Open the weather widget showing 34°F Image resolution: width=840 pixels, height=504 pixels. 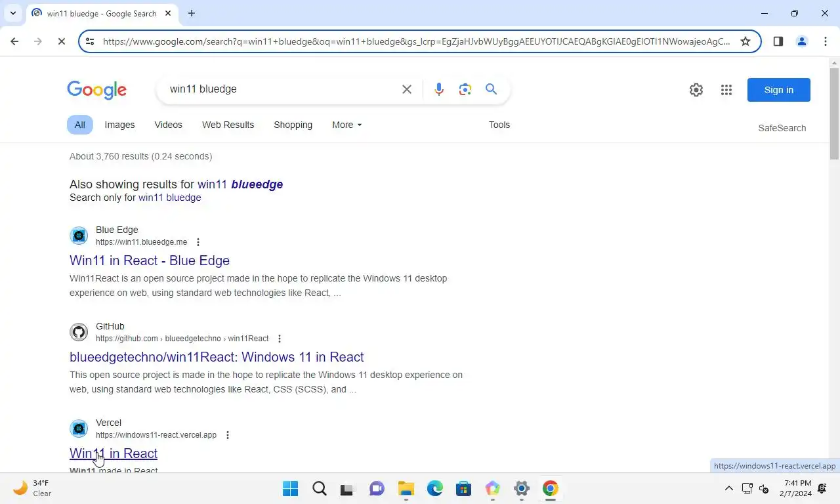click(x=33, y=488)
